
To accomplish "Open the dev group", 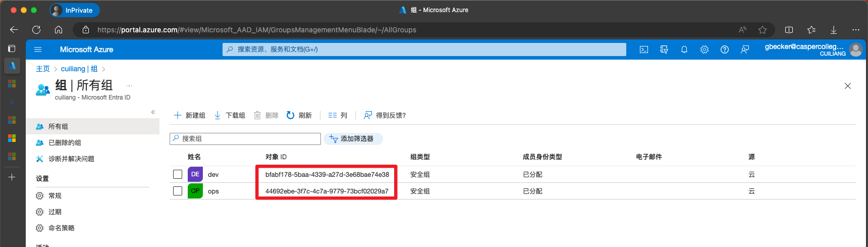I will 213,175.
